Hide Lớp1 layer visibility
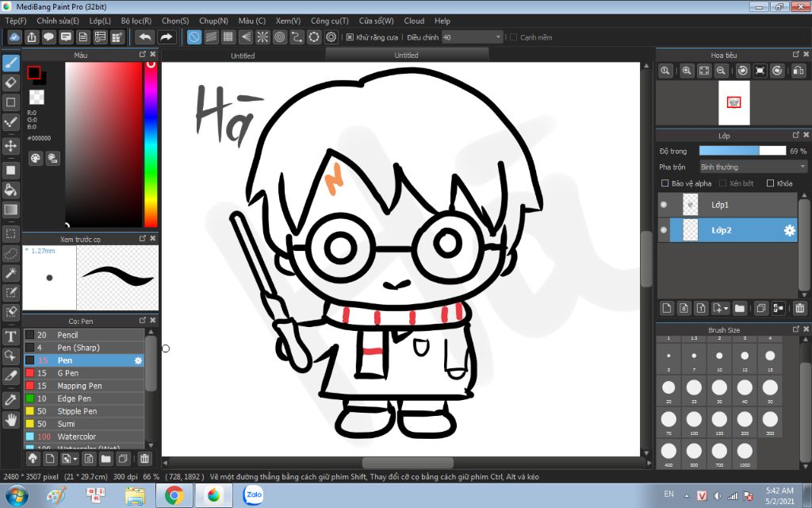 coord(664,205)
